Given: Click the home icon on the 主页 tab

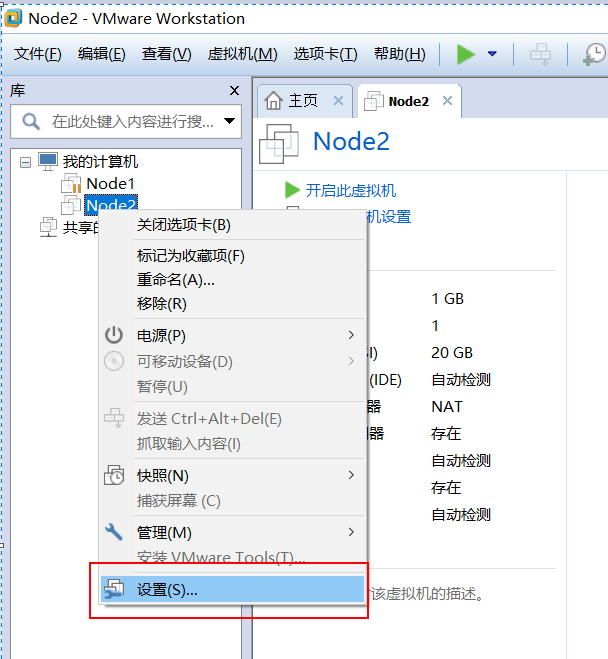Looking at the screenshot, I should [x=272, y=101].
